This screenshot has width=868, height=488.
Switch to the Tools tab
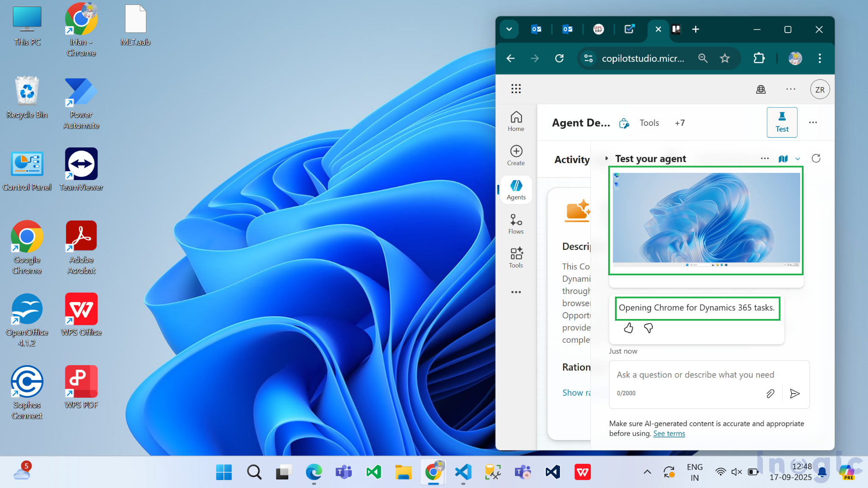click(x=649, y=123)
